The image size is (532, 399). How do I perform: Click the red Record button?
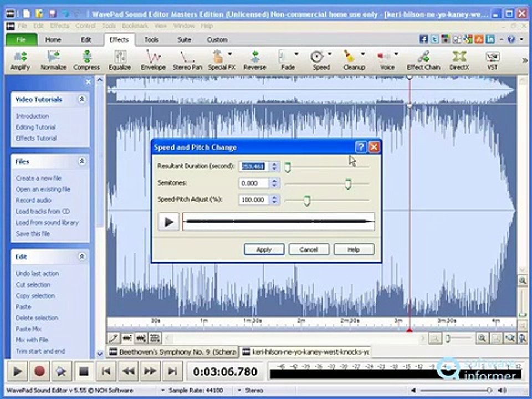[39, 371]
